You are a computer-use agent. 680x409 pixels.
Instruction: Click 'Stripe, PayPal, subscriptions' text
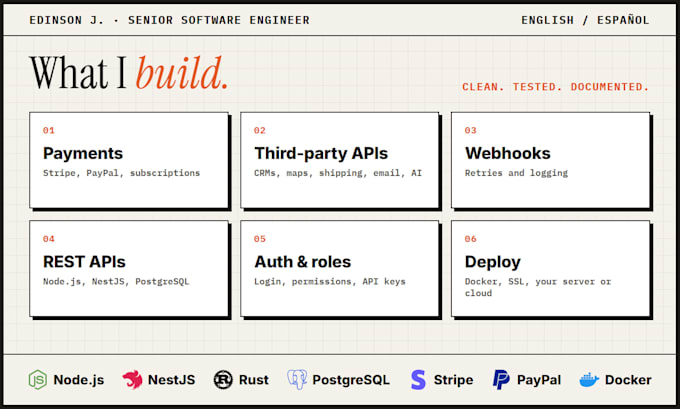pos(121,173)
